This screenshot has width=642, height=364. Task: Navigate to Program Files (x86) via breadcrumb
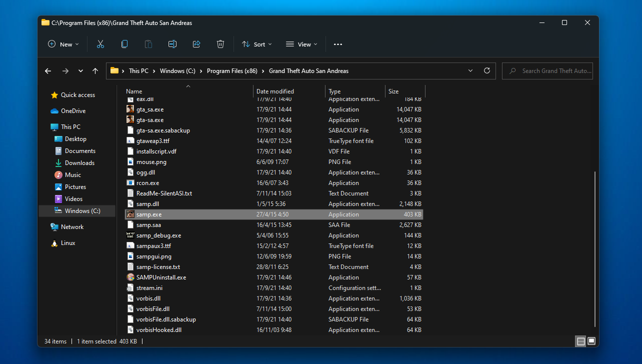pos(232,70)
